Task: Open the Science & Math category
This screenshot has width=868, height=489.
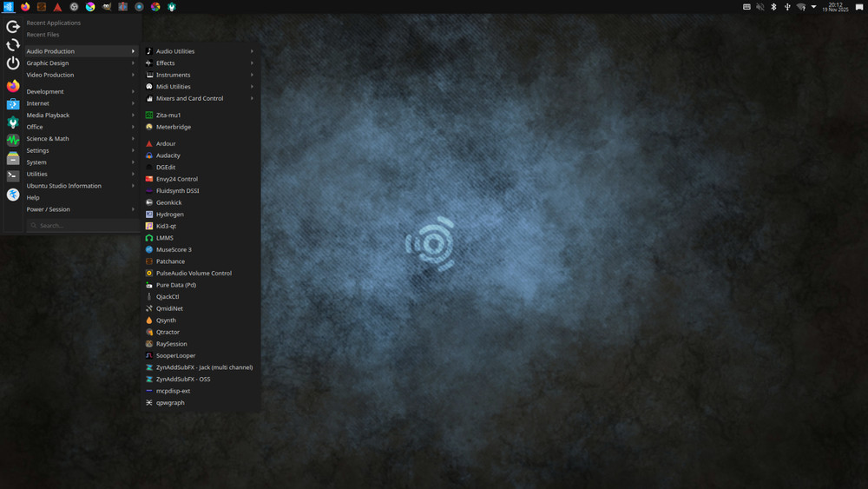Action: [81, 139]
